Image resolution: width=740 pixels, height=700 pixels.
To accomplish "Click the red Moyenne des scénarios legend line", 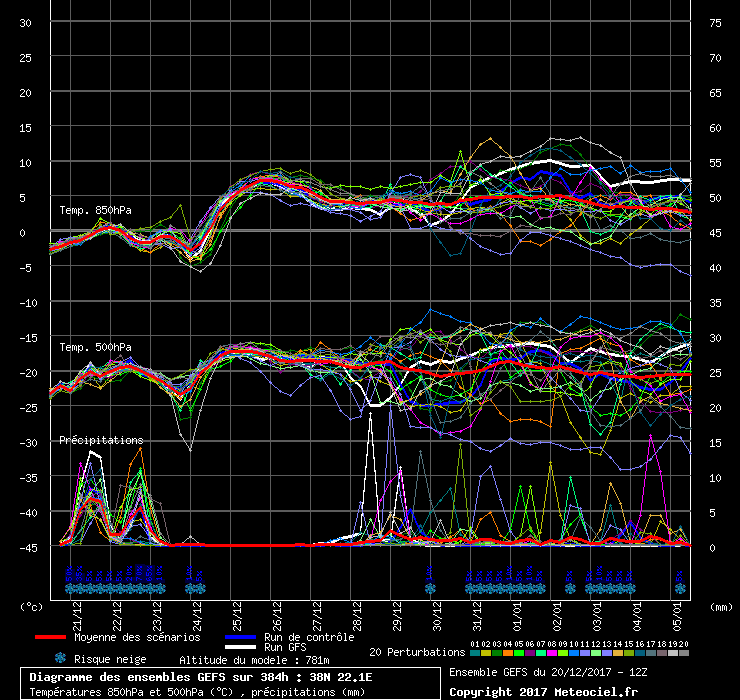I will click(50, 637).
